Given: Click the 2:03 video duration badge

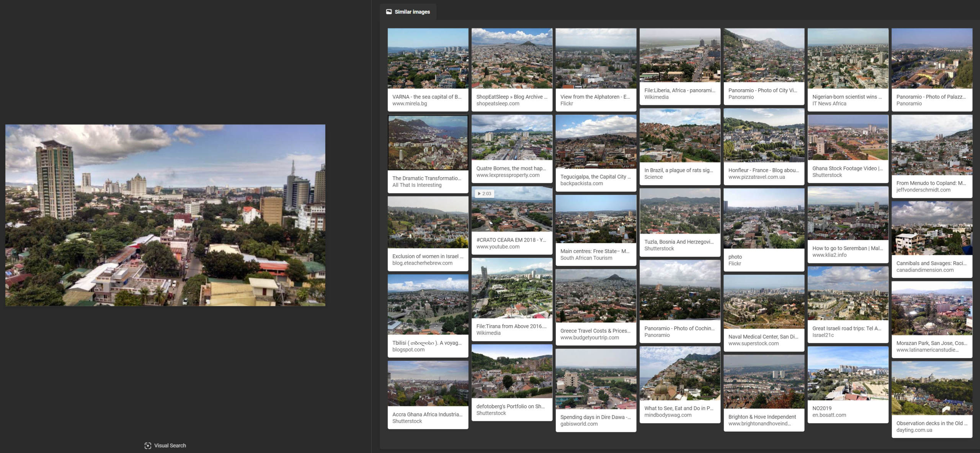Looking at the screenshot, I should click(x=484, y=193).
